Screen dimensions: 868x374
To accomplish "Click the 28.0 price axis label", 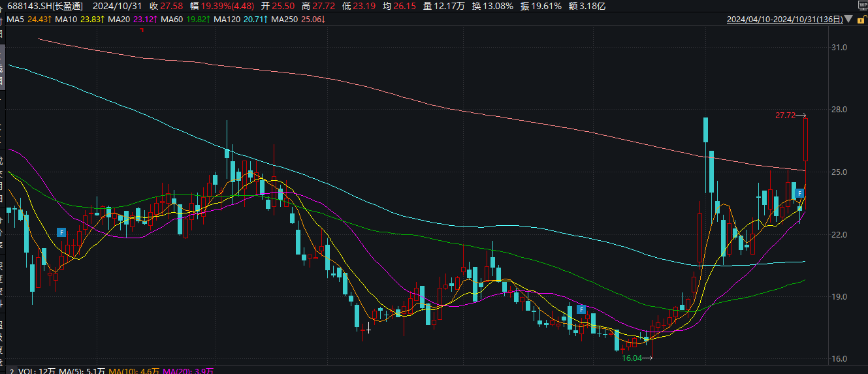I will tap(839, 109).
